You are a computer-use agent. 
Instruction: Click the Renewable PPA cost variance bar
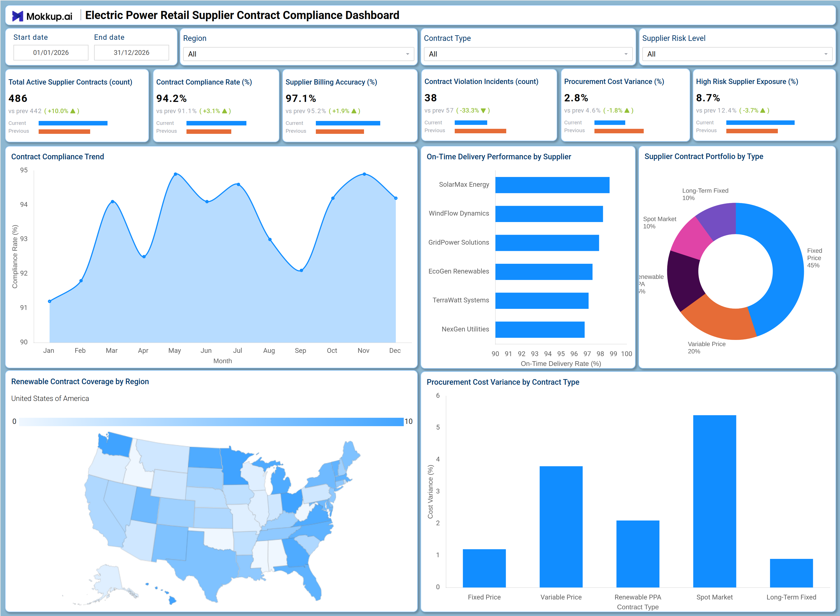coord(638,554)
